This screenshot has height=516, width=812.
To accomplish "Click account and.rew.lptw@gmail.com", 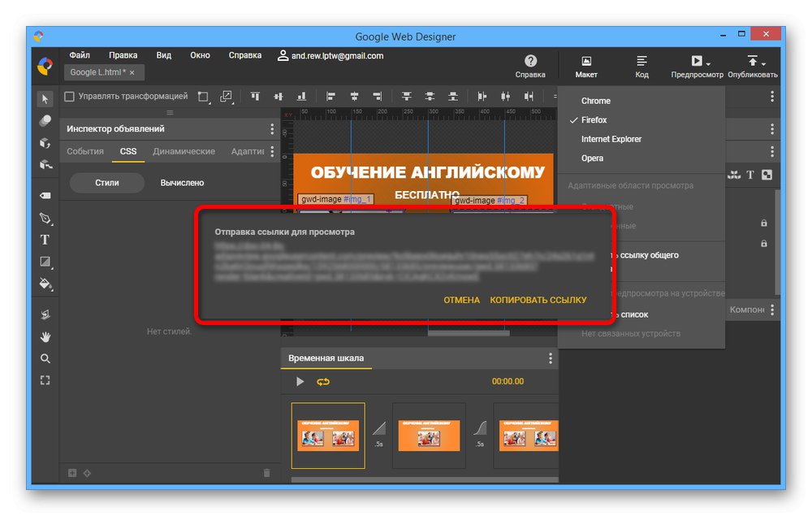I will (x=331, y=55).
